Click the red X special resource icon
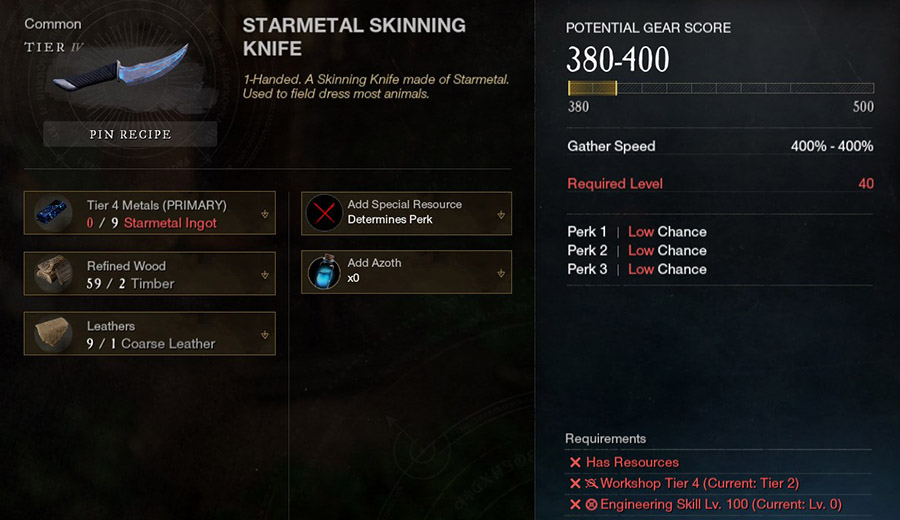This screenshot has height=520, width=900. click(324, 213)
